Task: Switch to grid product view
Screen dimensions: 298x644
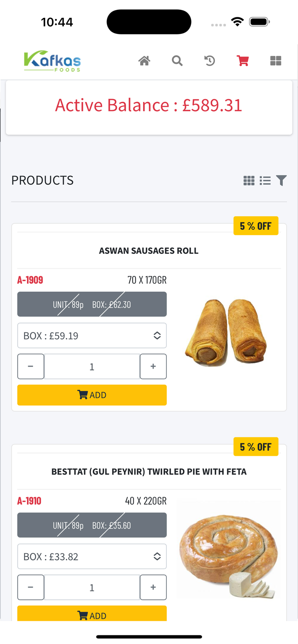Action: click(249, 180)
